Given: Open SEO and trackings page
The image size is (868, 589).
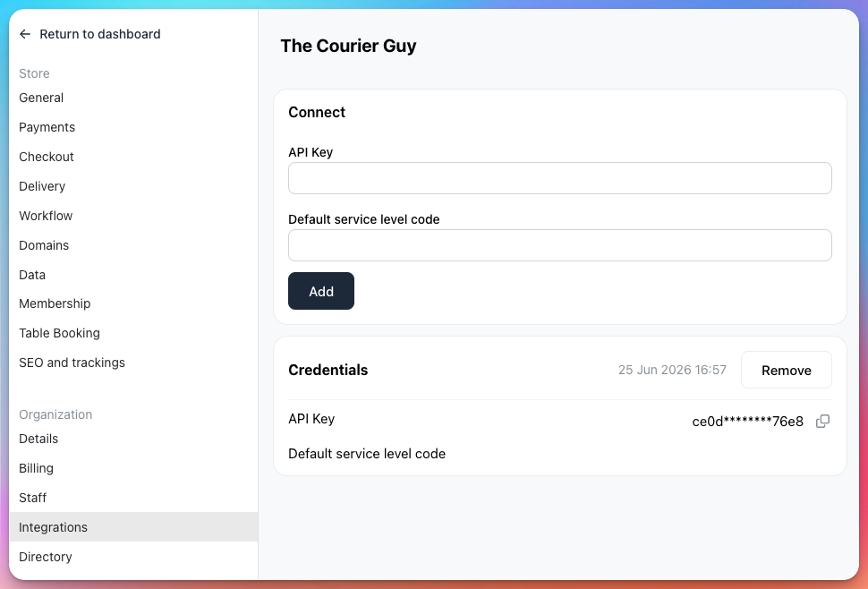Looking at the screenshot, I should click(72, 363).
